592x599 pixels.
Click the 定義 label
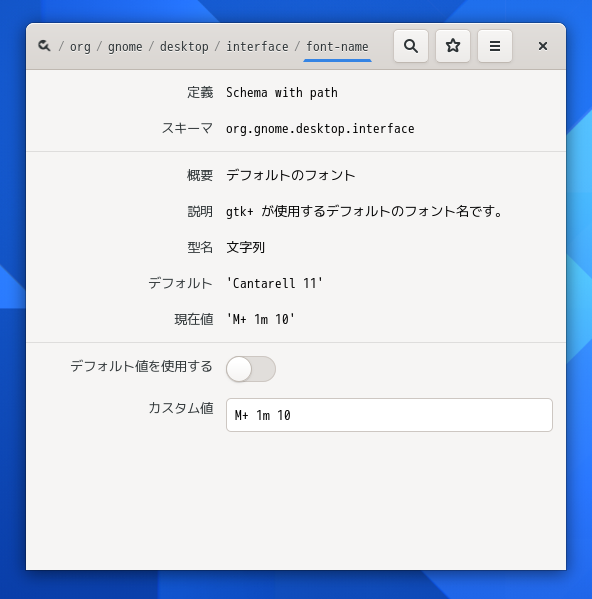tap(200, 92)
